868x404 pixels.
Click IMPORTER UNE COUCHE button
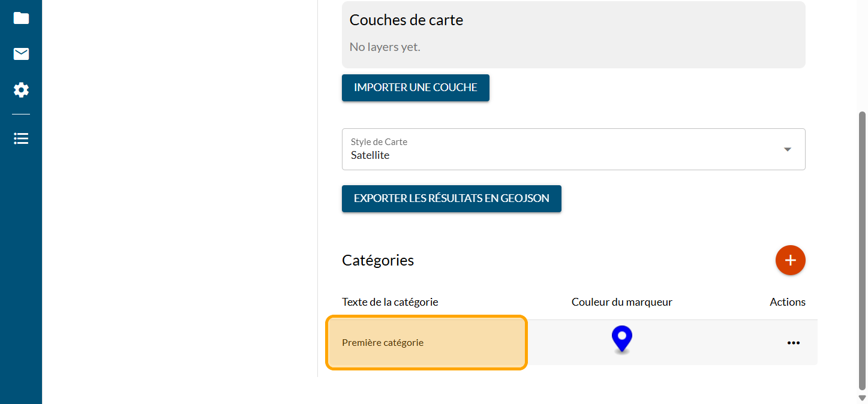[x=416, y=88]
